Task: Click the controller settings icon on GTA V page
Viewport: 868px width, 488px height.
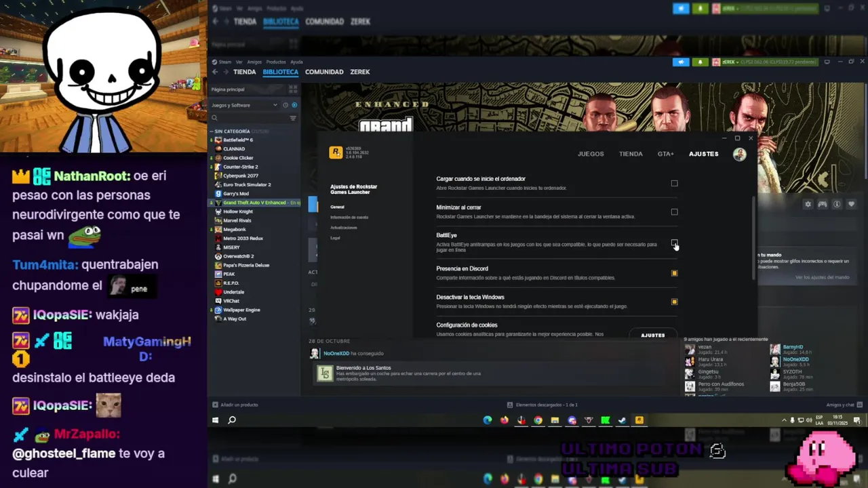Action: tap(822, 204)
